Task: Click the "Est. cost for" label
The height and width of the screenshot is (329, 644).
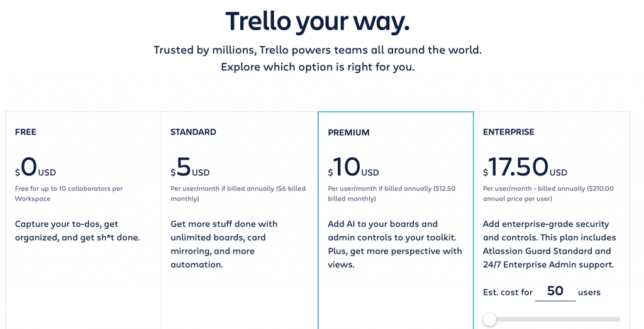Action: coord(508,292)
